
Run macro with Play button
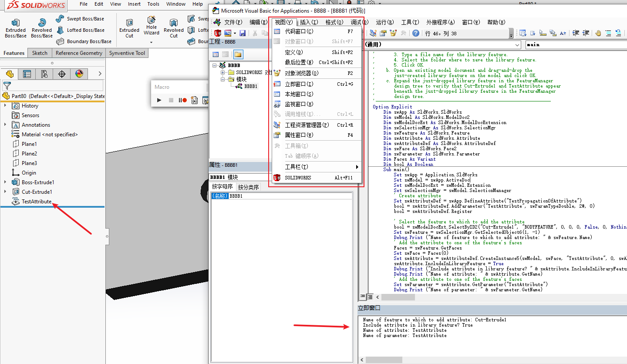tap(159, 100)
